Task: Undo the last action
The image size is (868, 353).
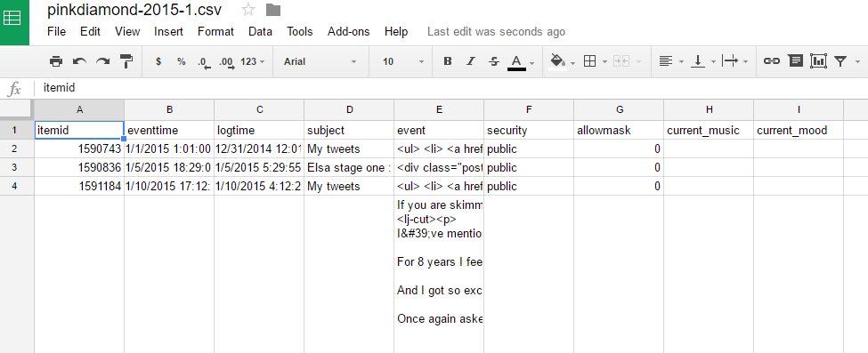Action: click(80, 61)
